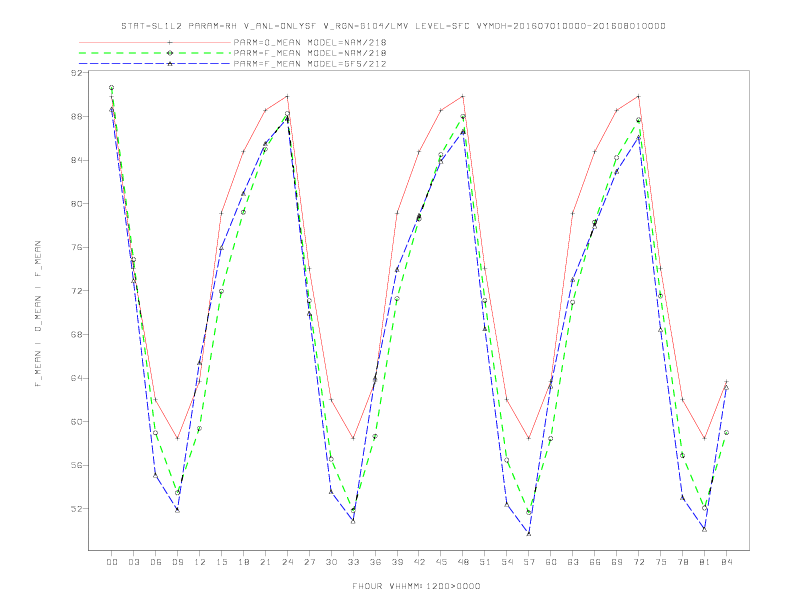Click y-axis tick value 92

click(76, 73)
